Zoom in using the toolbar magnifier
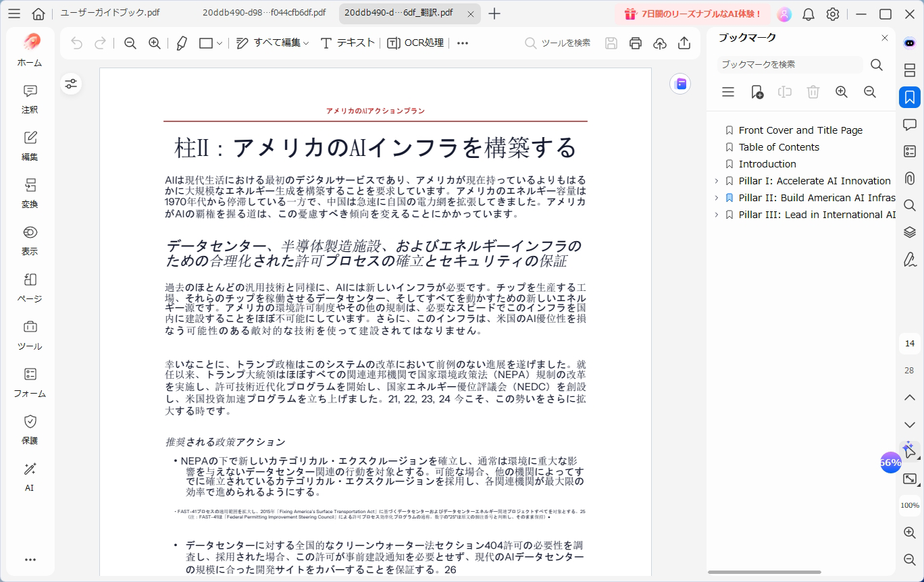 tap(155, 43)
